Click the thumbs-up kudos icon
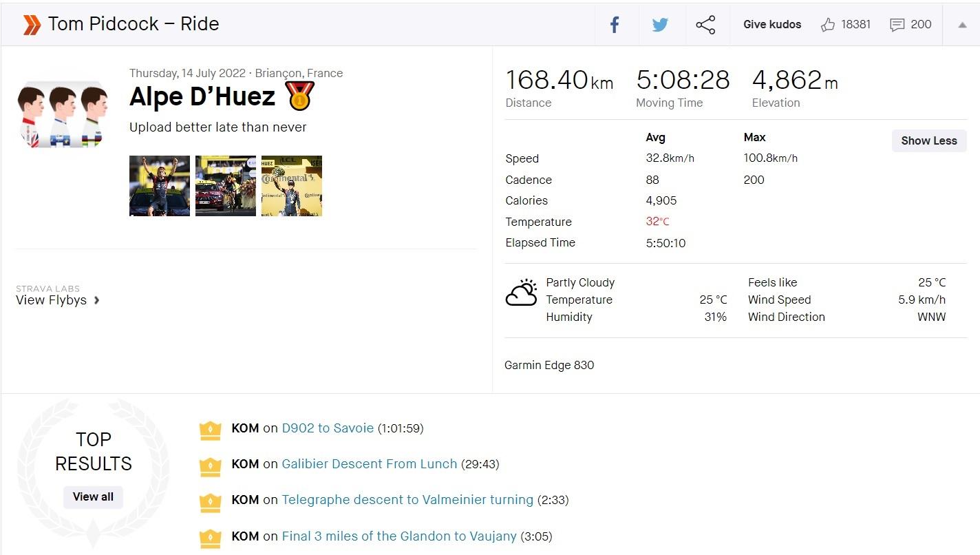 828,25
